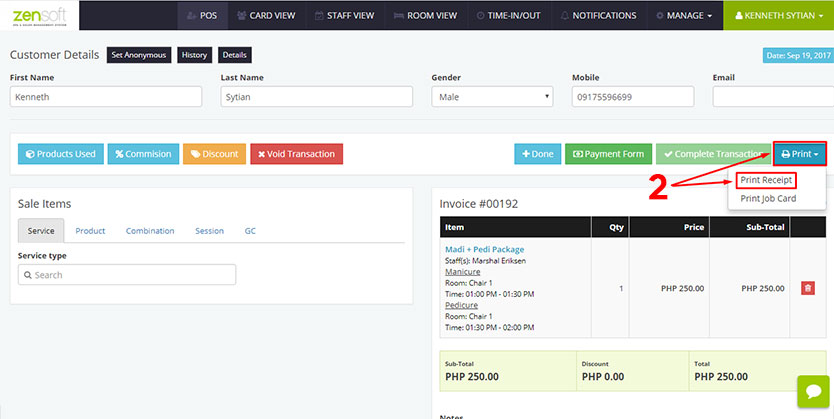Click the Service type search box
The image size is (834, 419).
(x=127, y=275)
